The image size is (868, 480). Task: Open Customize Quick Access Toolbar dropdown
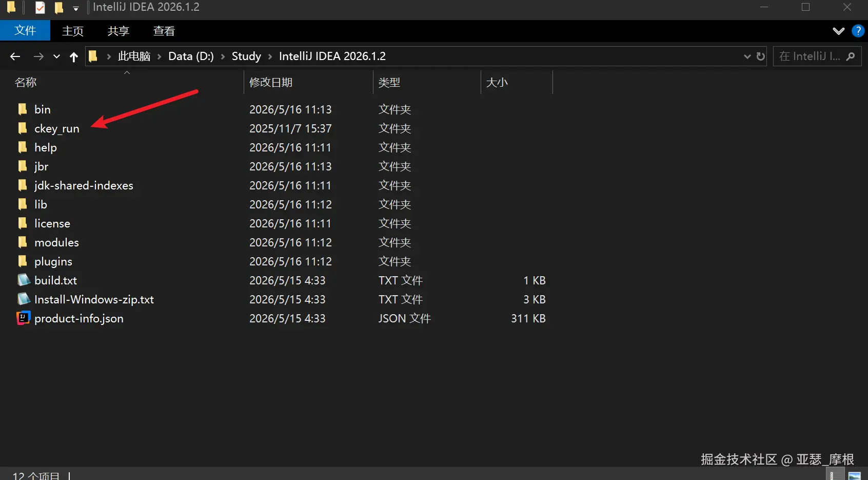76,8
